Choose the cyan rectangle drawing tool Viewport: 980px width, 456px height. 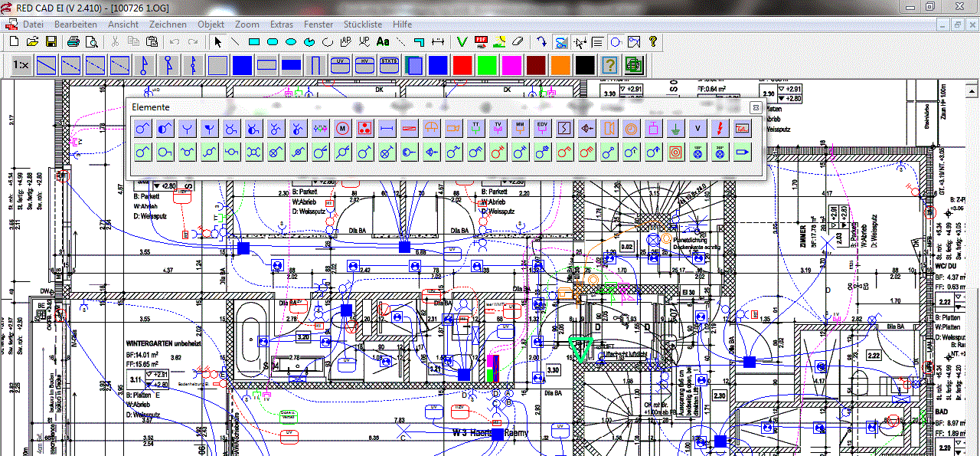coord(254,41)
